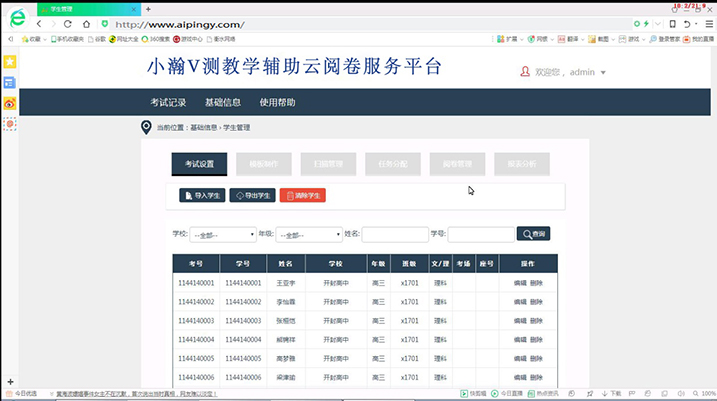Open the 考试记录 menu

tap(168, 102)
